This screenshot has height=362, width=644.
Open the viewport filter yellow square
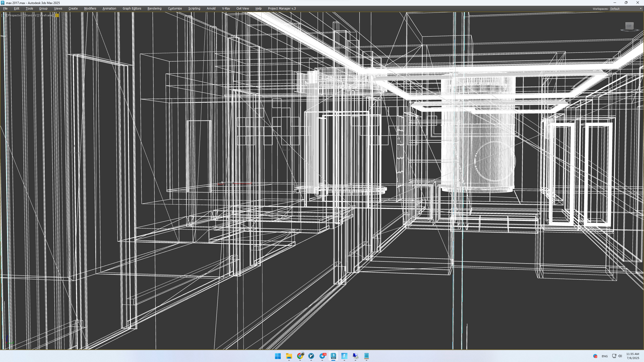pos(57,15)
